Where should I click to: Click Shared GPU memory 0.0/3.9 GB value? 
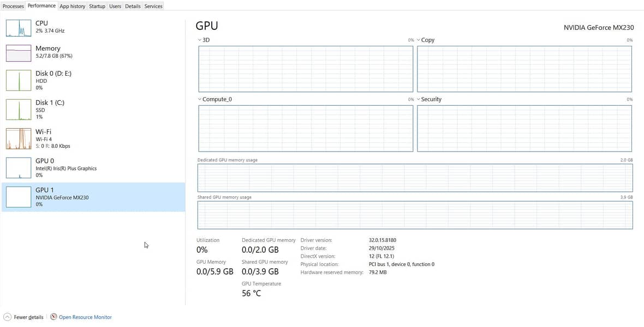click(260, 271)
